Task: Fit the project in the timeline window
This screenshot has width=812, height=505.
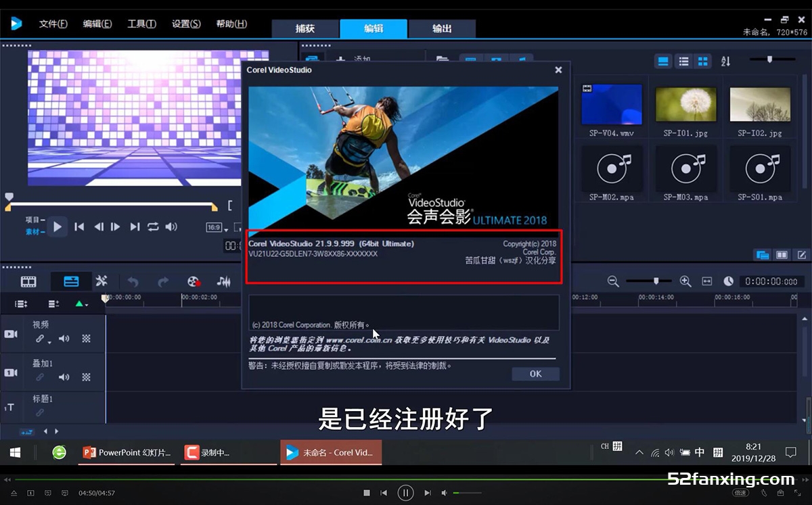Action: point(707,281)
